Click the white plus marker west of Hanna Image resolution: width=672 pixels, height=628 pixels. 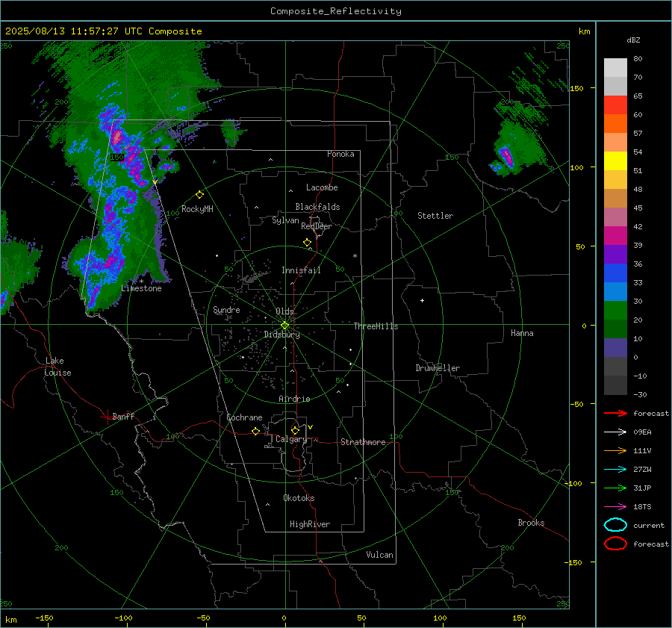(x=422, y=300)
